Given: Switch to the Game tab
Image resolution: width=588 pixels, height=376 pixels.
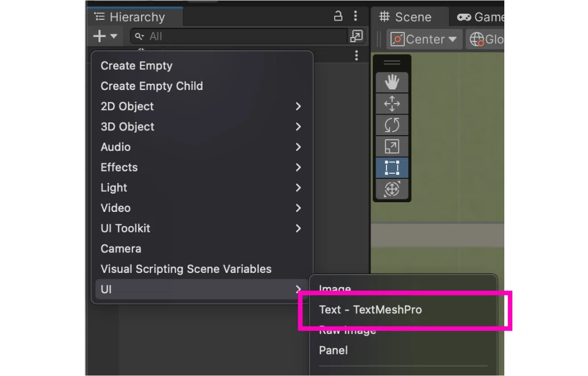Looking at the screenshot, I should [481, 17].
